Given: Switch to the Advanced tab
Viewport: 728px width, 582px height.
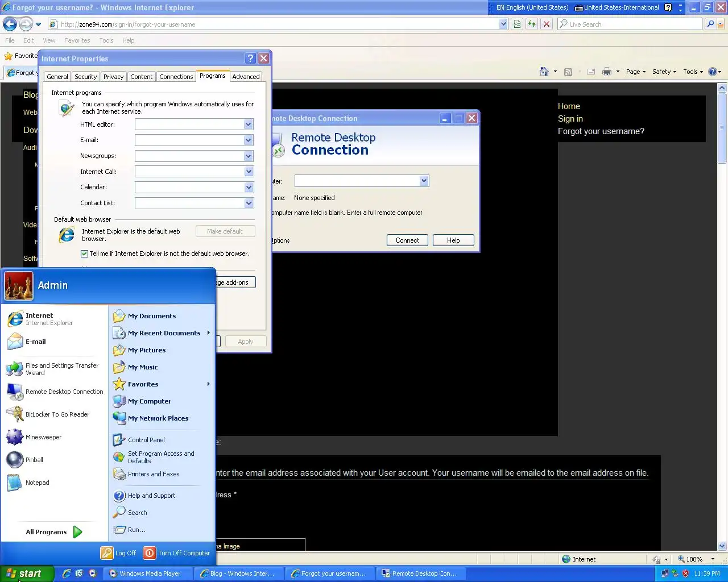Looking at the screenshot, I should click(x=246, y=77).
